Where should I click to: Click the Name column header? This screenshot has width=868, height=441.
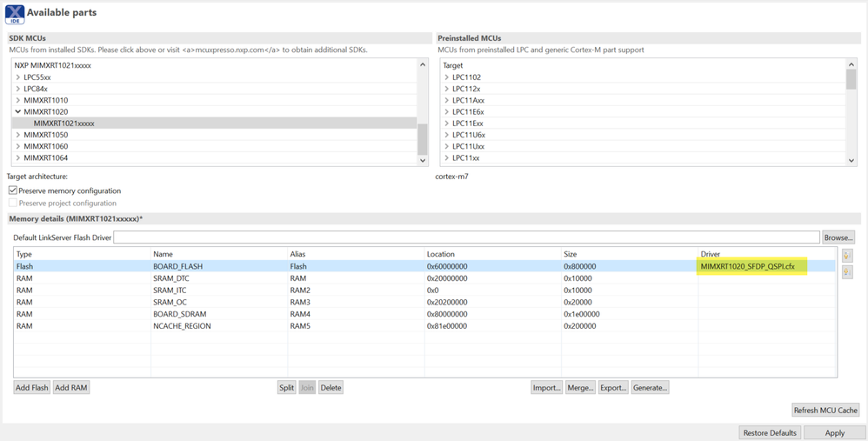pos(219,254)
